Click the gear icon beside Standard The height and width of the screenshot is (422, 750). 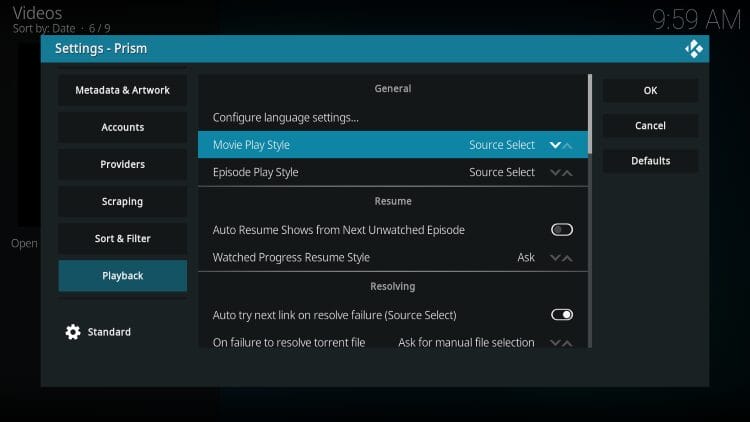[x=73, y=332]
